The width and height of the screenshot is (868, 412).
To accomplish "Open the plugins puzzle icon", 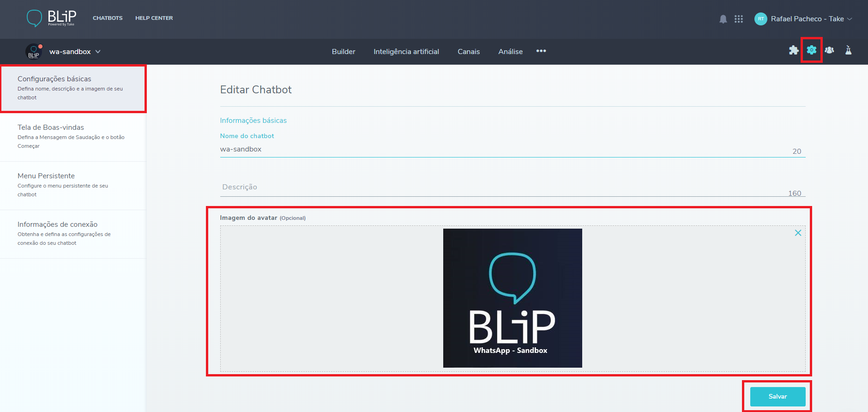I will coord(794,50).
